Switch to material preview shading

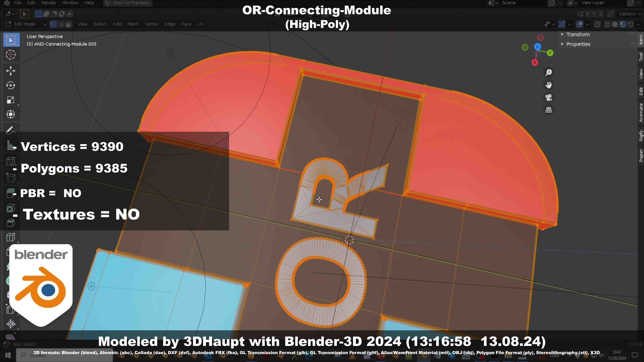(623, 24)
